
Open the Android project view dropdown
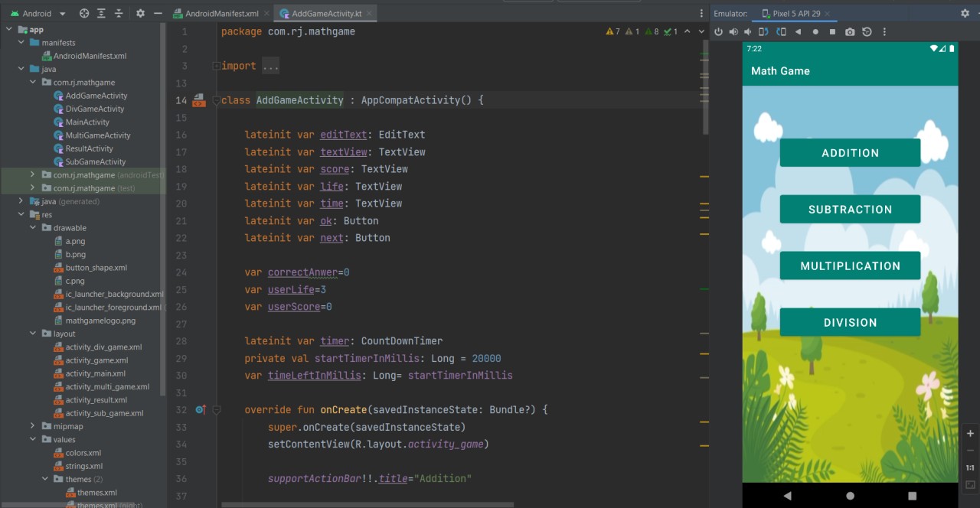tap(62, 14)
